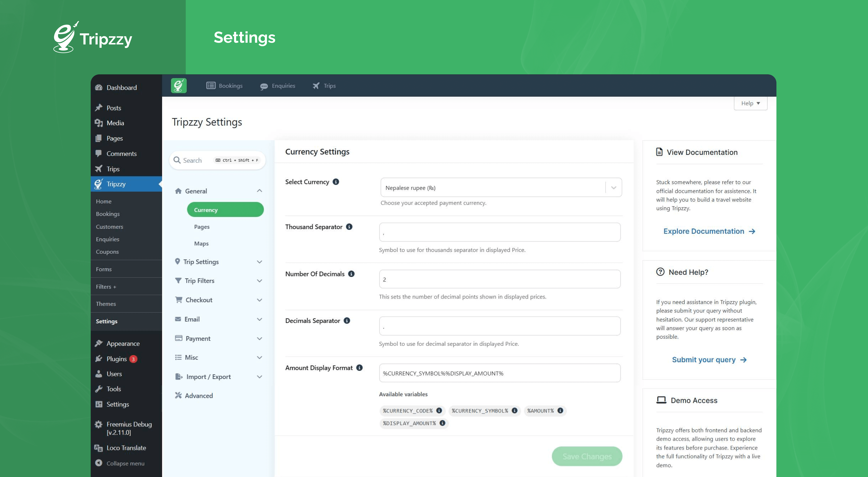Open Customers submenu under Tripzzy
Image resolution: width=868 pixels, height=477 pixels.
pos(109,227)
